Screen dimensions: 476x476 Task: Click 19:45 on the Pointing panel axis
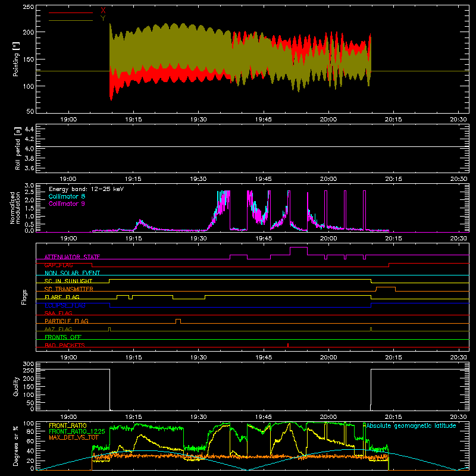pos(264,120)
